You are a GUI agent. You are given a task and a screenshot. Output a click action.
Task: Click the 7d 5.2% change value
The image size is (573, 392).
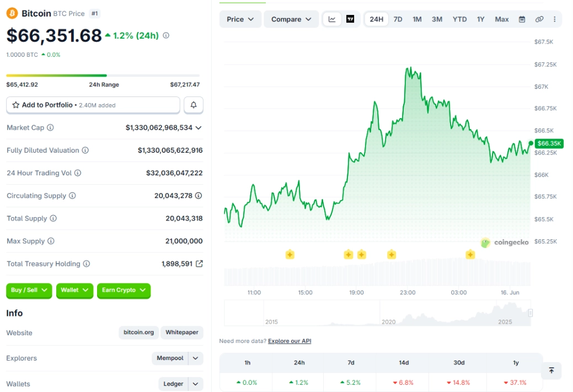[x=350, y=383]
